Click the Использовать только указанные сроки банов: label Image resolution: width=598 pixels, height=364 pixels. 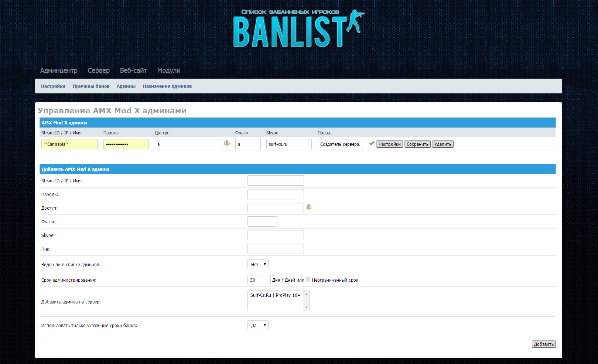[x=89, y=326]
